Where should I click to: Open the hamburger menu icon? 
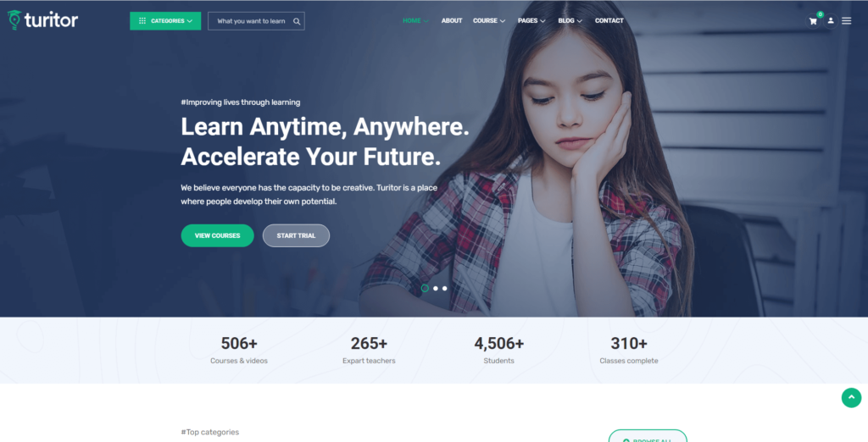[847, 21]
